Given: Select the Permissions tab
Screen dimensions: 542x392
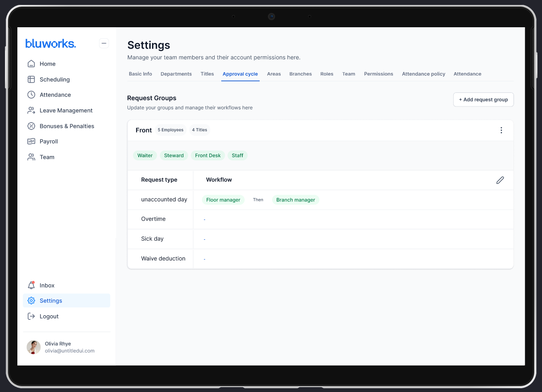Looking at the screenshot, I should (x=378, y=74).
